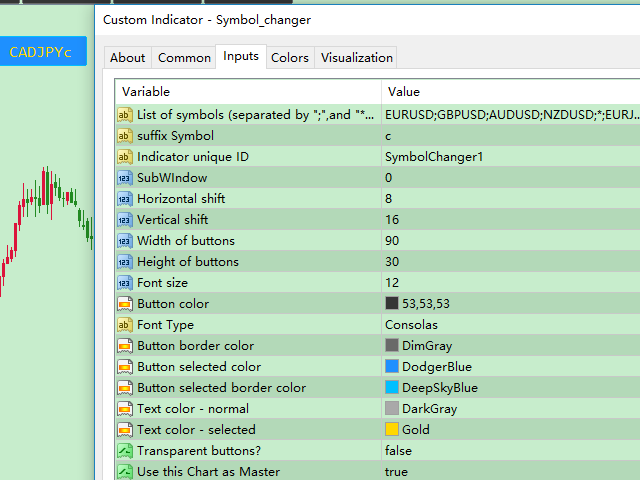Click the DodgerBlue selected color swatch

click(392, 367)
